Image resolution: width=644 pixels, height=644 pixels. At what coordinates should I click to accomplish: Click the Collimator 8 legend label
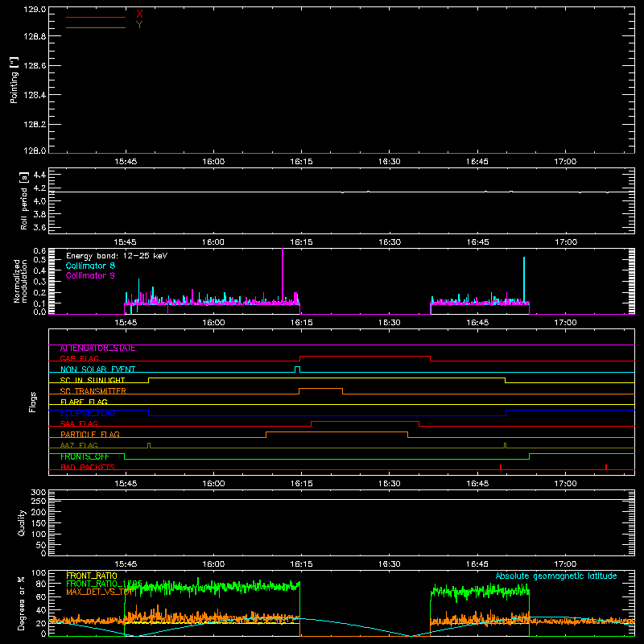[90, 266]
